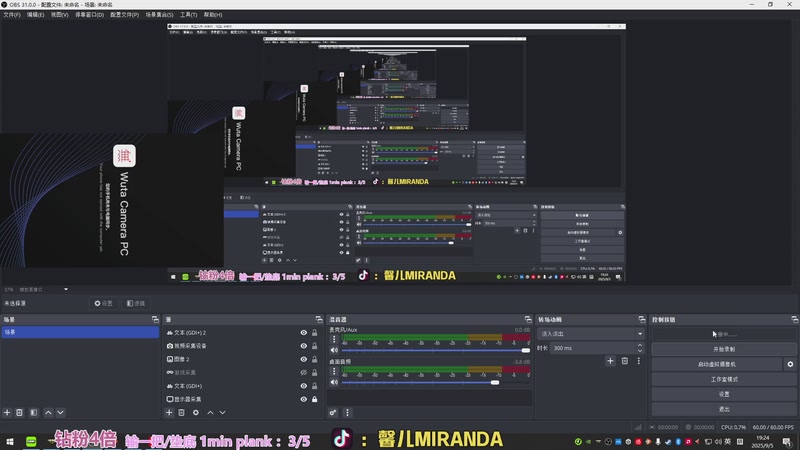Mute the 桌面音频 channel
This screenshot has height=450, width=800.
coord(334,382)
